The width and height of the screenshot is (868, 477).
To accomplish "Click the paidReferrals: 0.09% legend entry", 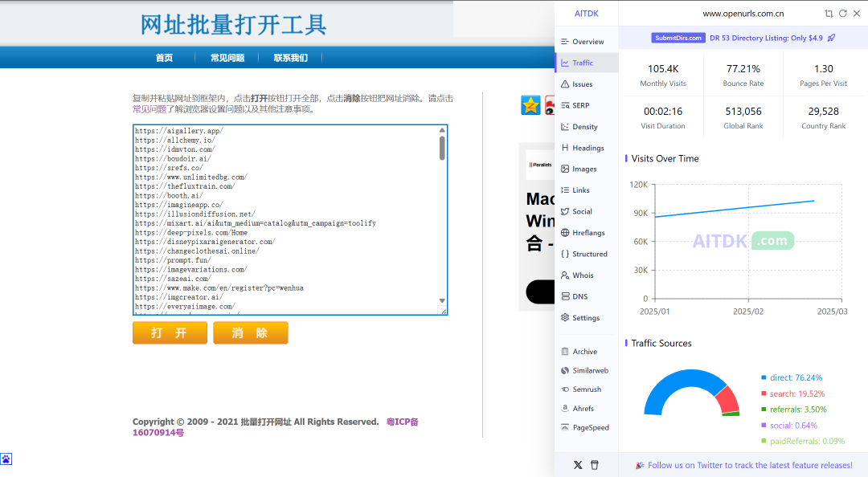I will (x=803, y=441).
